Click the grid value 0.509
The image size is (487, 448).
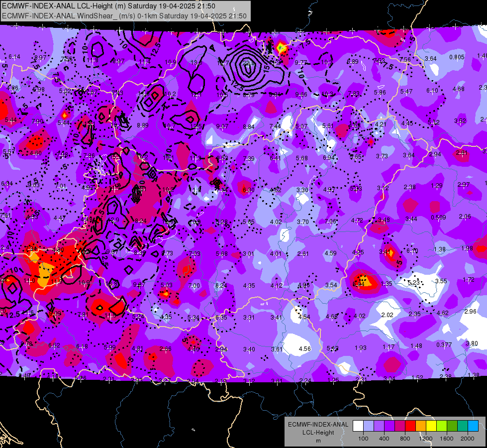[438, 218]
